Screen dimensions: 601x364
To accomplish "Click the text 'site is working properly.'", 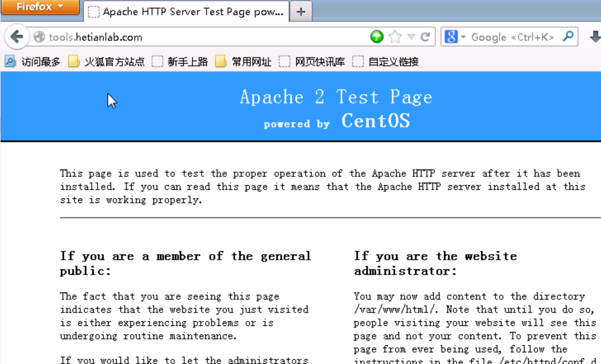I will click(x=131, y=200).
